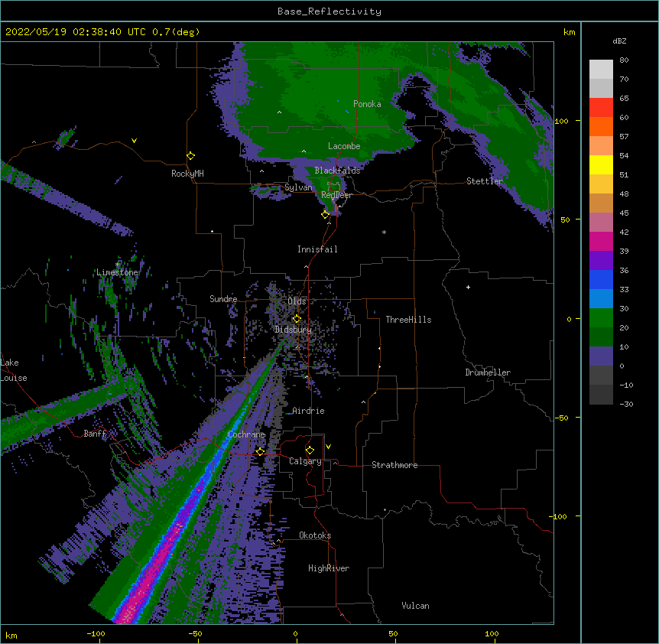659x644 pixels.
Task: Select the yellow diamond marker below RedDeer
Action: [x=326, y=215]
